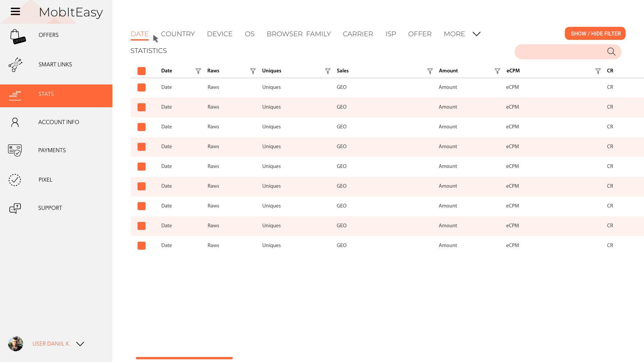644x362 pixels.
Task: Sort by the eCPM column header
Action: [513, 71]
